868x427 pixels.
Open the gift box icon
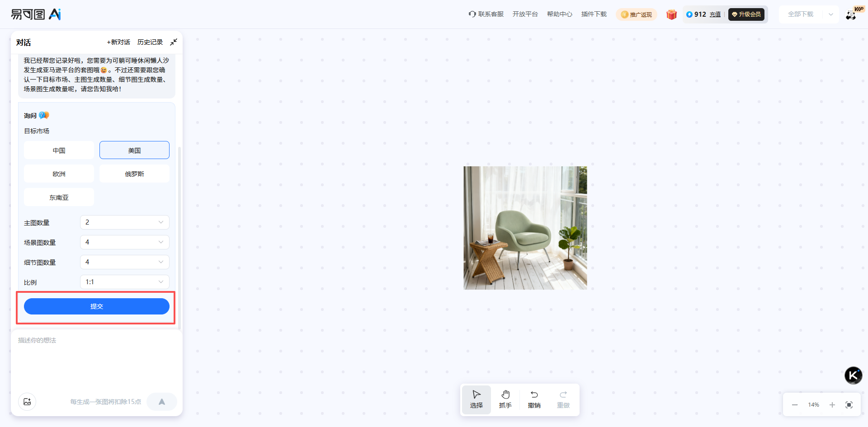point(671,14)
